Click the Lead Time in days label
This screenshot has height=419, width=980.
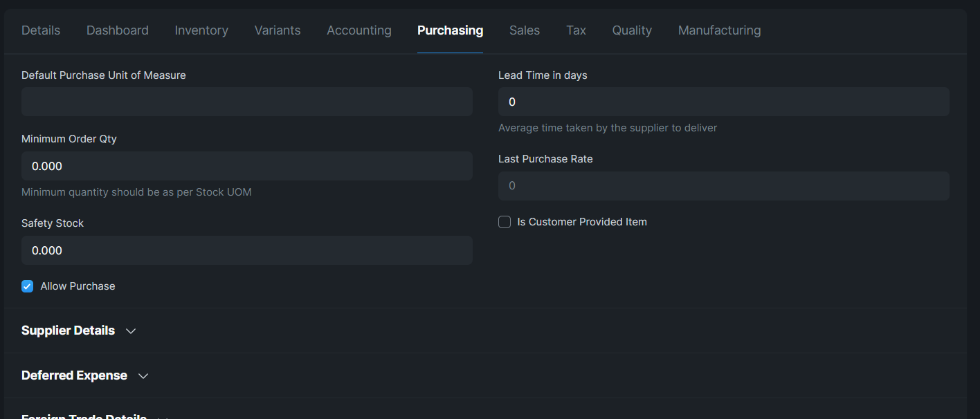point(543,75)
